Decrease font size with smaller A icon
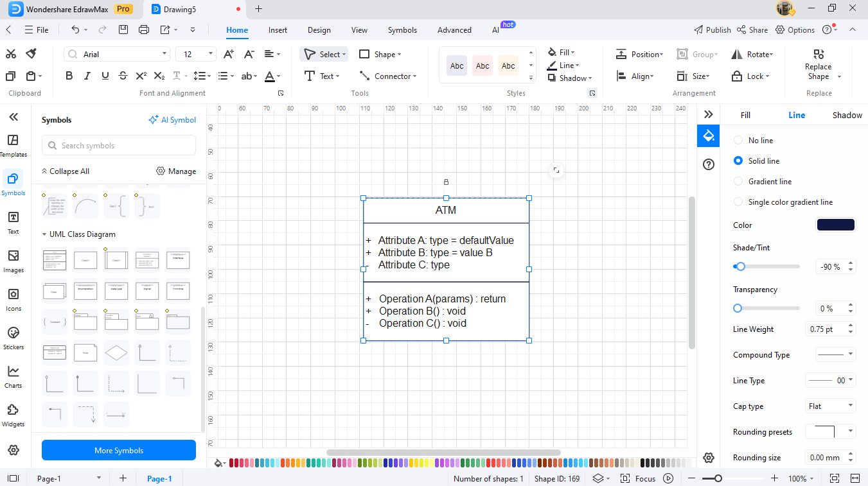Image resolution: width=868 pixels, height=486 pixels. pyautogui.click(x=250, y=54)
